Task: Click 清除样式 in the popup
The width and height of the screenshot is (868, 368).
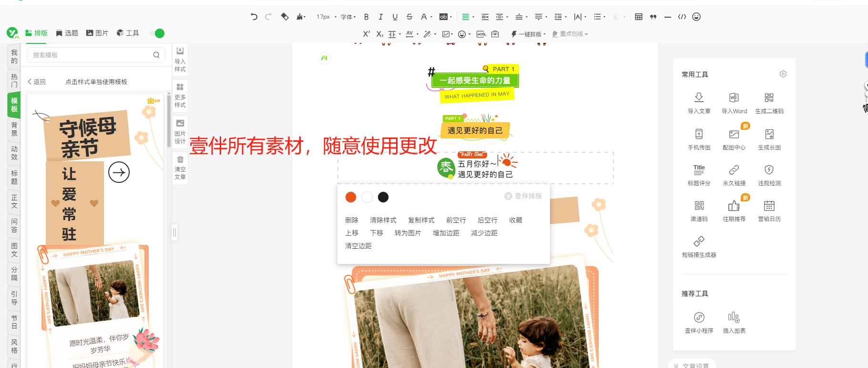Action: [383, 220]
